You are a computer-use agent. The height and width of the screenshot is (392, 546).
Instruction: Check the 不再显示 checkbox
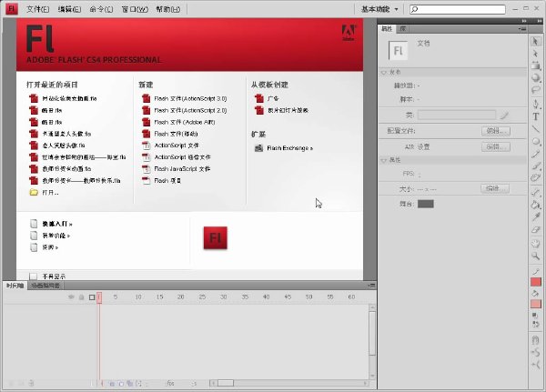(33, 276)
